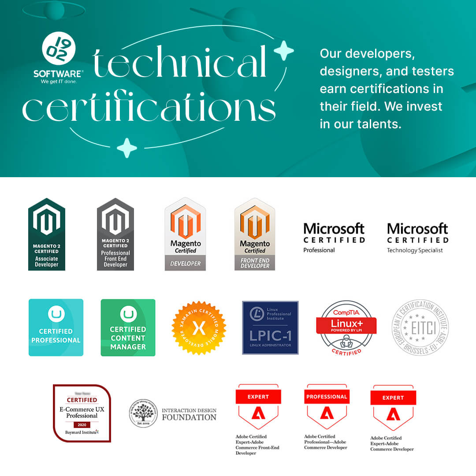Click Magento 2 Professional Front End Developer badge
Viewport: 476px width, 476px height.
115,234
